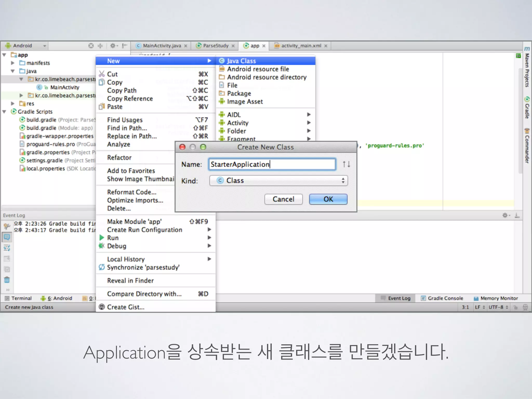This screenshot has width=532, height=399.
Task: Select Cut in context menu
Action: (156, 74)
